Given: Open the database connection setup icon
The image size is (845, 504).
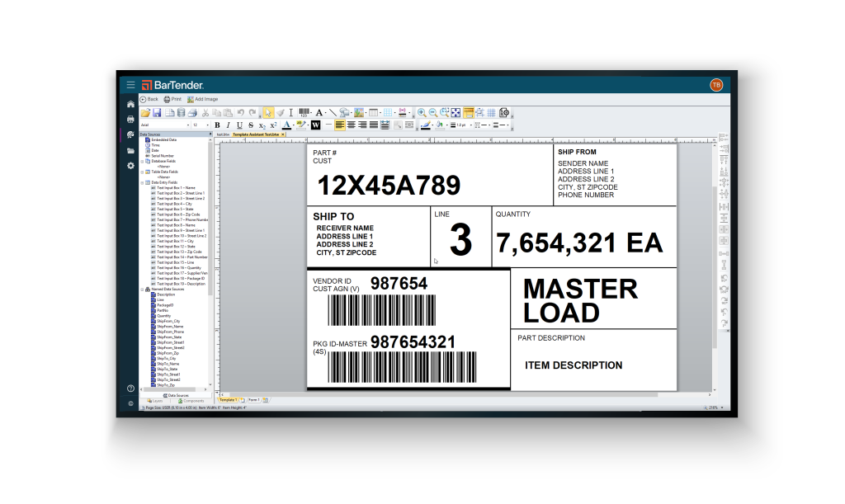Looking at the screenshot, I should (x=181, y=112).
